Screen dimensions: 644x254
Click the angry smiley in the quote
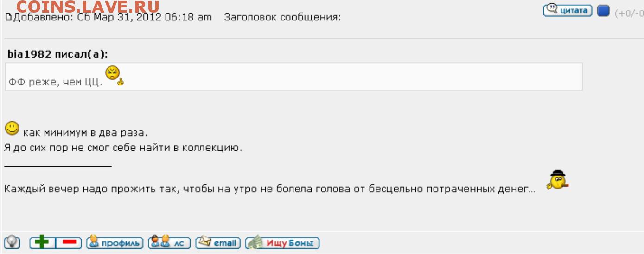point(114,75)
